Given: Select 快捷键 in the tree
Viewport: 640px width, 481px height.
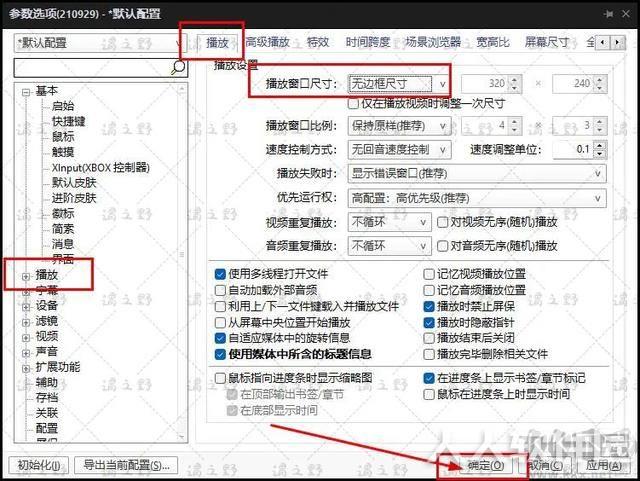Looking at the screenshot, I should 68,121.
